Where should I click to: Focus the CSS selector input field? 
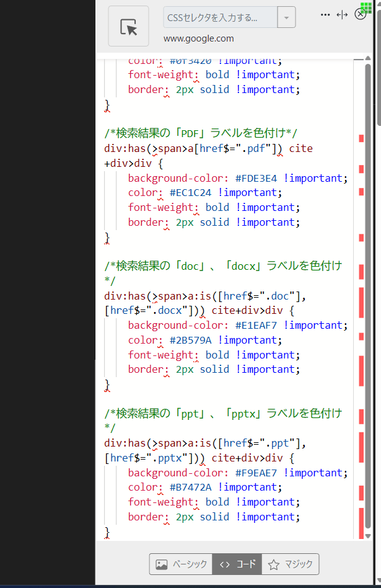(x=221, y=17)
